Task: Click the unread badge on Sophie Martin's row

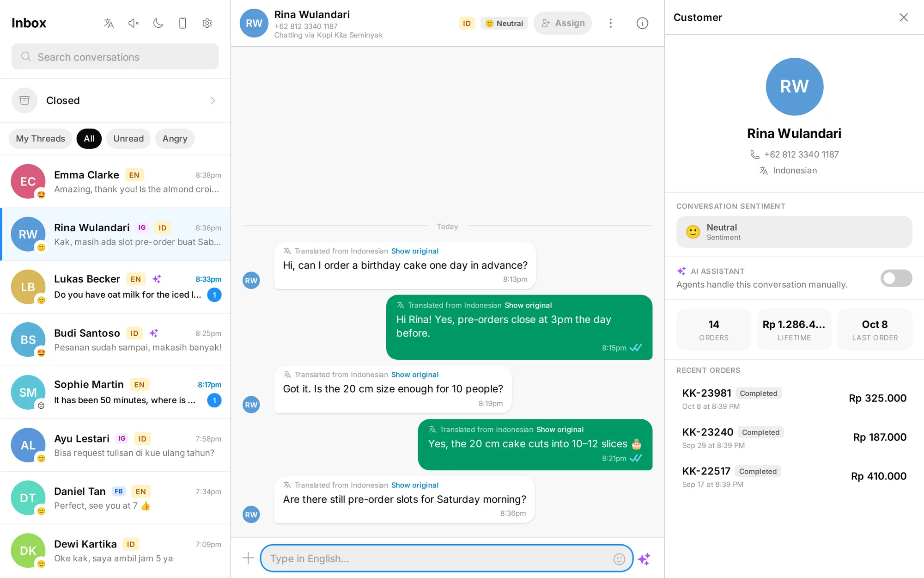Action: 214,400
